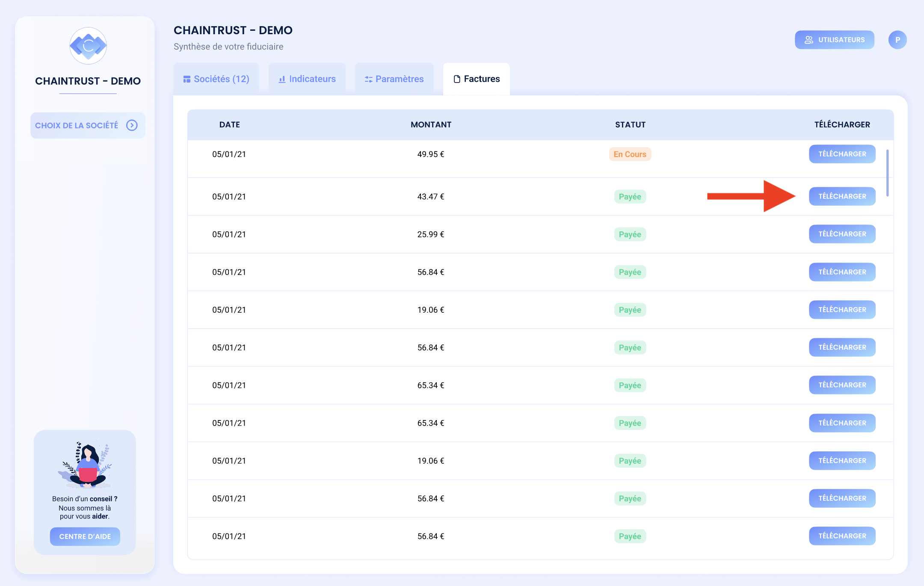Image resolution: width=924 pixels, height=586 pixels.
Task: Open the Sociétés (12) tab
Action: click(216, 79)
